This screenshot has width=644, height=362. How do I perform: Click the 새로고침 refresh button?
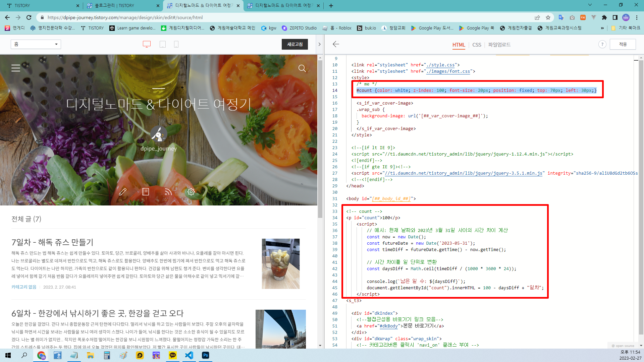pos(295,44)
